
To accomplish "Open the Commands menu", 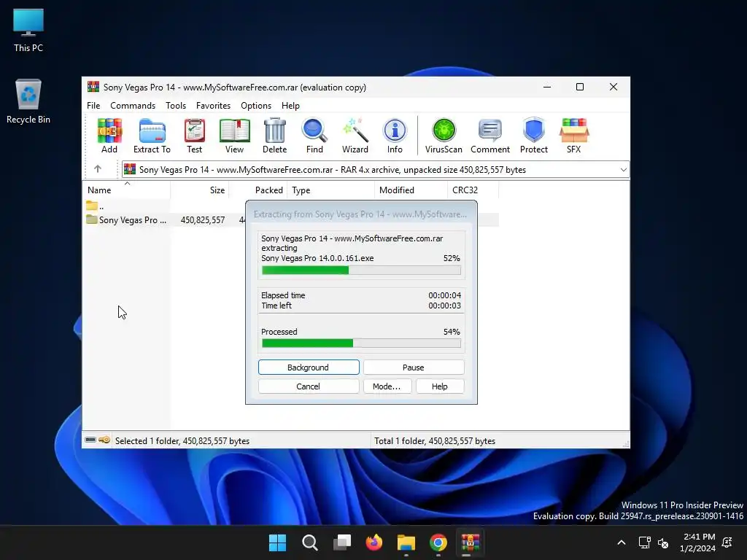I will 133,106.
